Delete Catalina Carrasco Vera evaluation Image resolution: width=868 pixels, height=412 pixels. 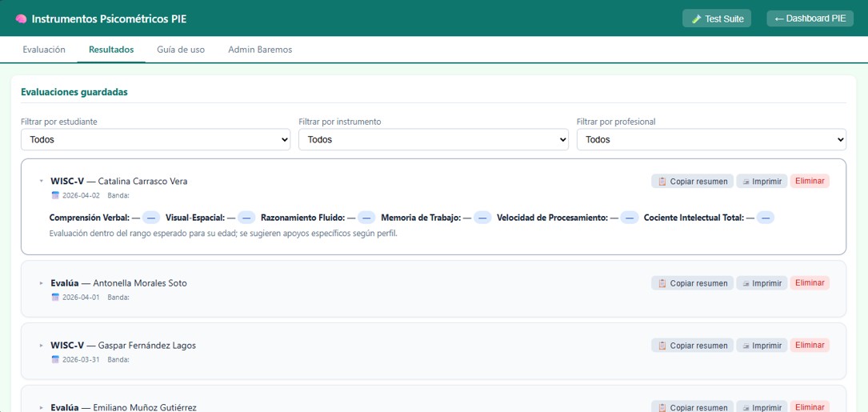point(810,181)
